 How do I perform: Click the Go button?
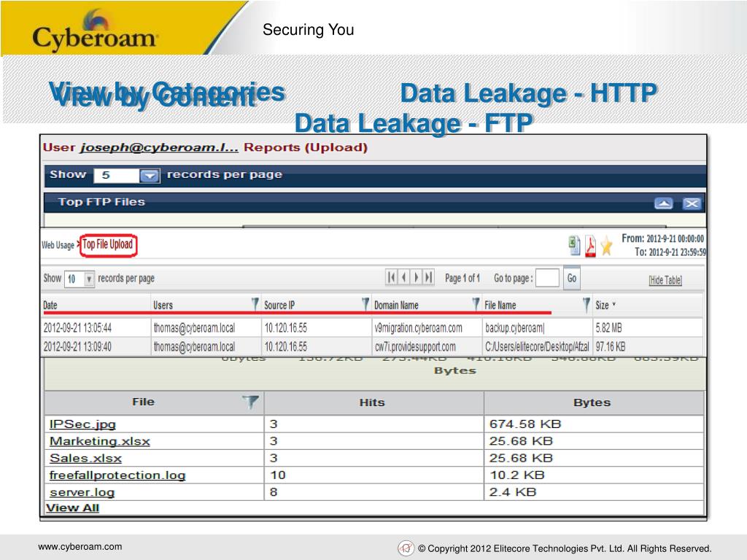[x=572, y=278]
